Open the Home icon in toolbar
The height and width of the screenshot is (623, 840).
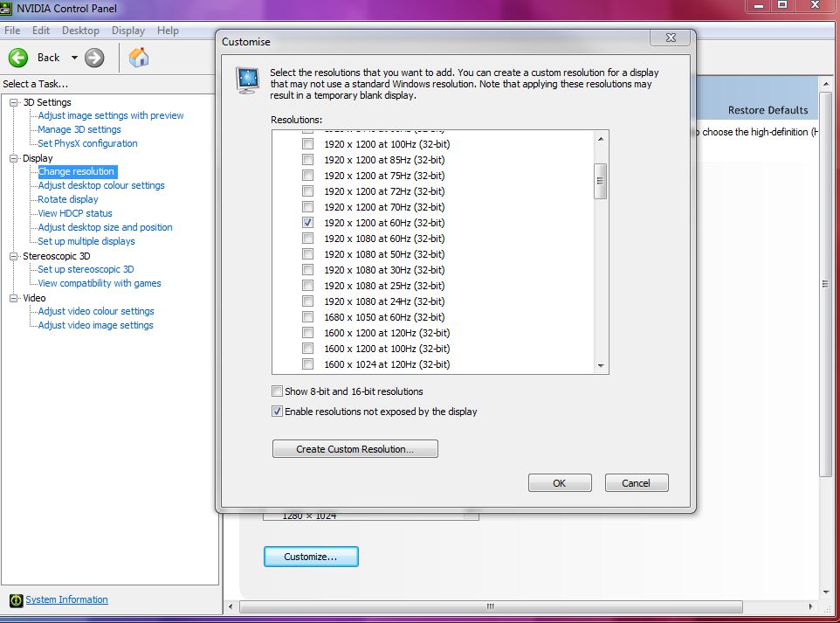coord(139,58)
